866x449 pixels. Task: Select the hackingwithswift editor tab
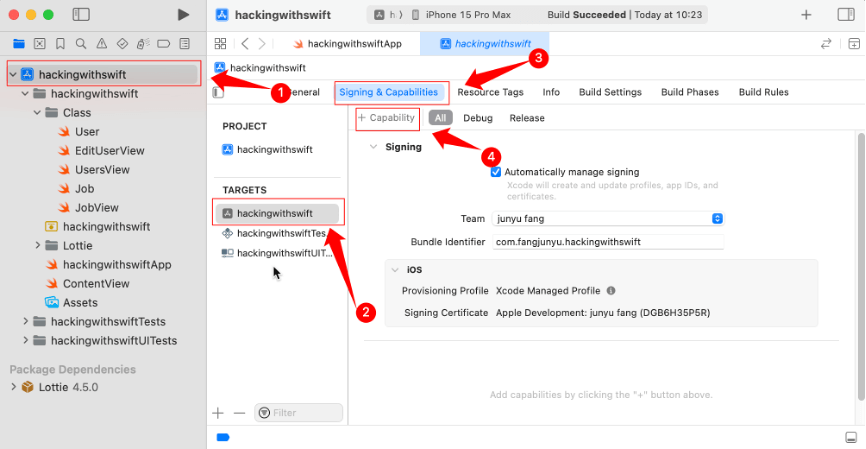tap(485, 44)
